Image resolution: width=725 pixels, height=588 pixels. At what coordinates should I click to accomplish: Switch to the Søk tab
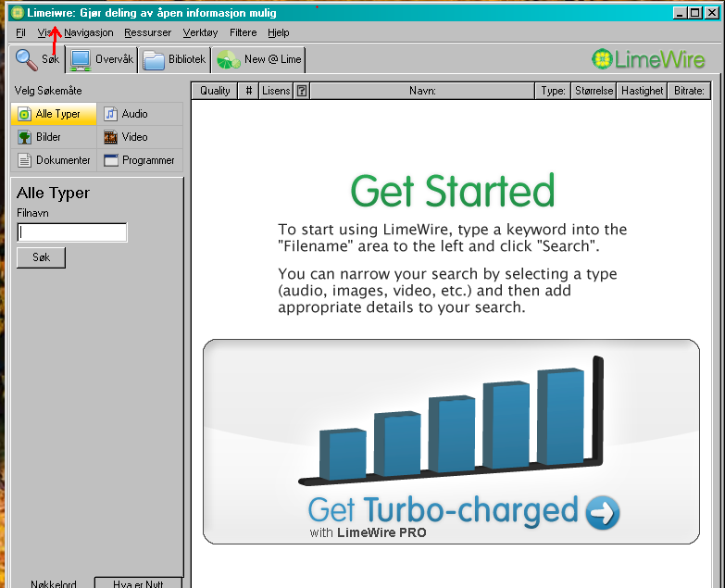pos(37,59)
